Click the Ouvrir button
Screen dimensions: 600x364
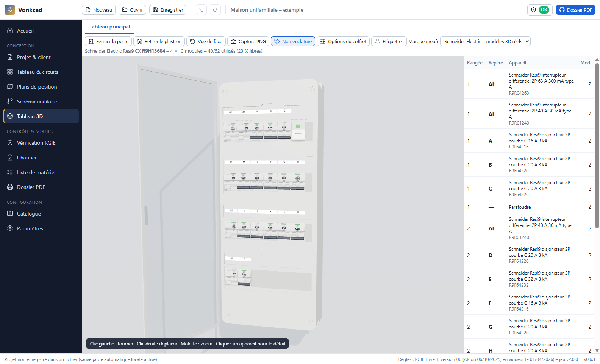point(132,10)
